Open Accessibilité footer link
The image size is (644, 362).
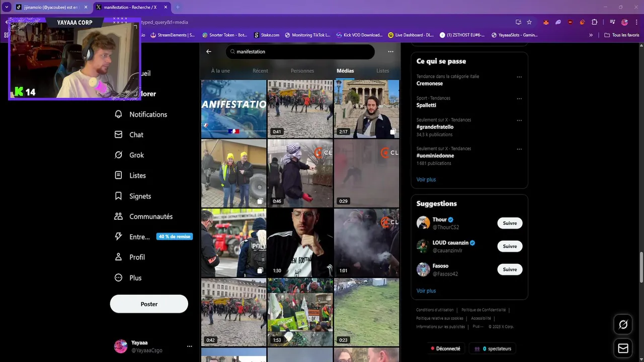481,318
